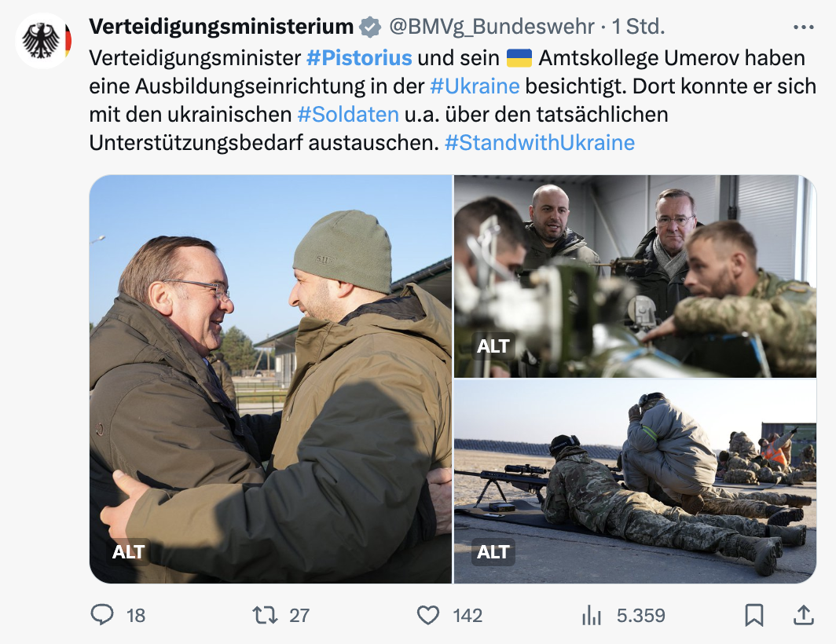Click the Bundeswehr eagle profile avatar

43,41
